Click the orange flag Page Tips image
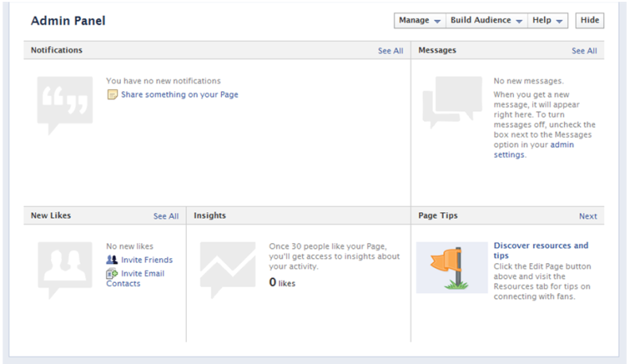The width and height of the screenshot is (630, 364). pos(452,267)
